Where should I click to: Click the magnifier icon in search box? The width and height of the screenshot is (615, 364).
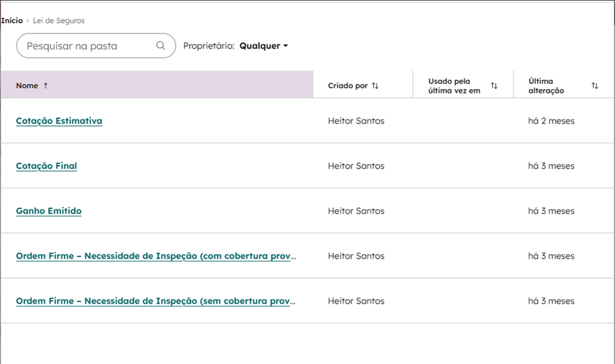161,46
